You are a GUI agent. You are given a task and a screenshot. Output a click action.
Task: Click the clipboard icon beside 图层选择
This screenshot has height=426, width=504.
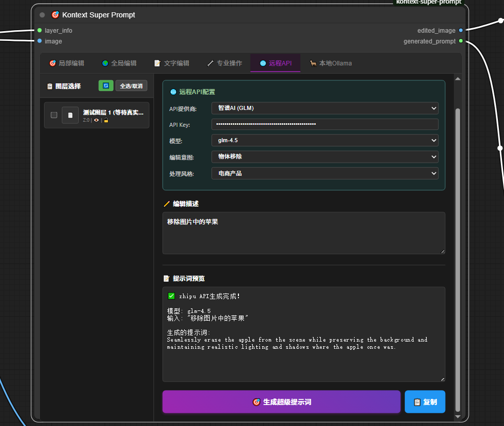50,86
